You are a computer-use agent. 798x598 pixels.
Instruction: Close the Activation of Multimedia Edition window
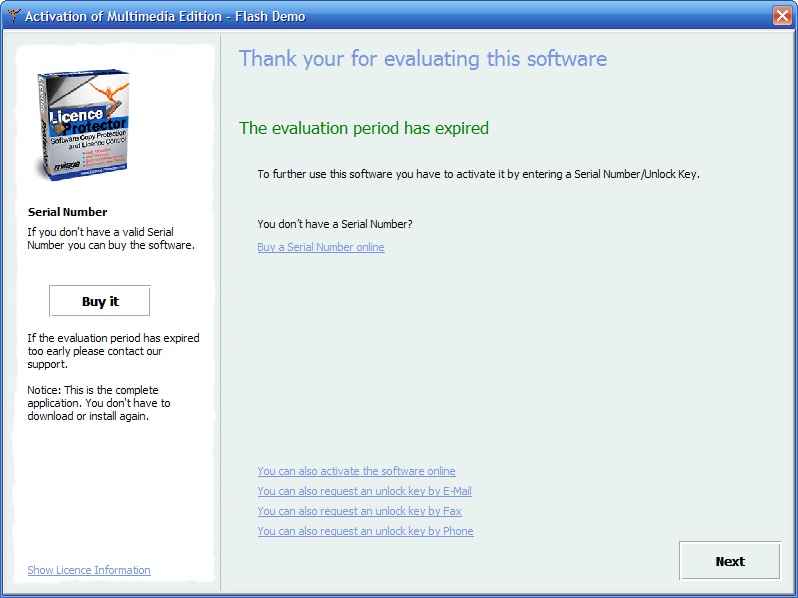[x=781, y=16]
